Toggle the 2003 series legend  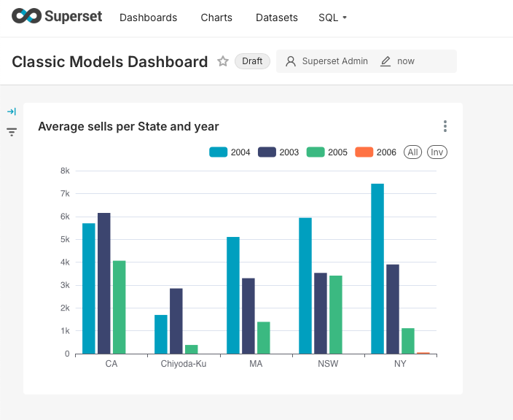click(x=278, y=152)
